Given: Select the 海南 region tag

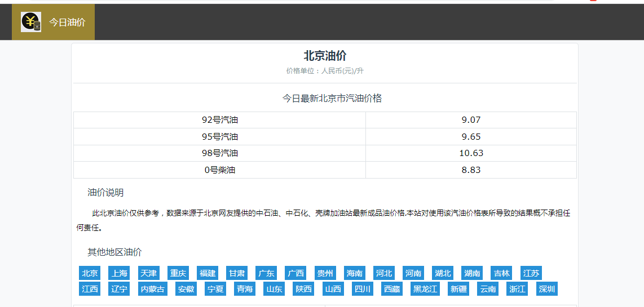Looking at the screenshot, I should coord(354,273).
